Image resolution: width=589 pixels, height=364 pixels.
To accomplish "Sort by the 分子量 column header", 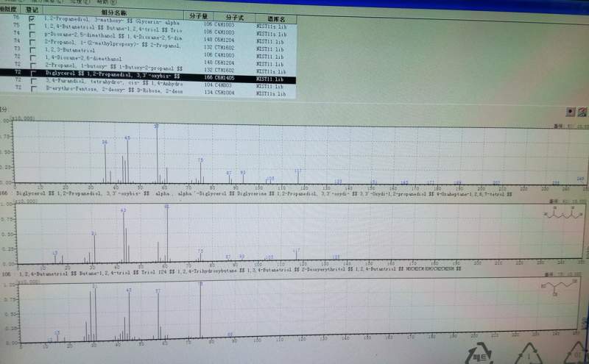I will tap(199, 15).
